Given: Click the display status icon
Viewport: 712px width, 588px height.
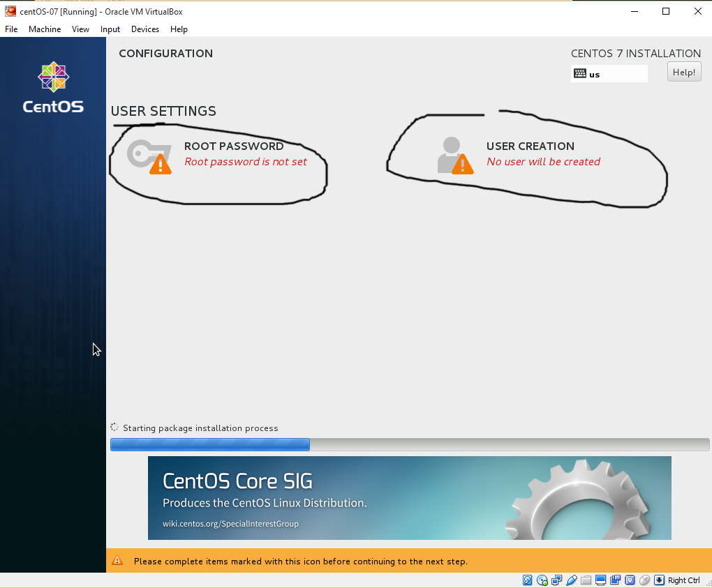Looking at the screenshot, I should click(601, 580).
